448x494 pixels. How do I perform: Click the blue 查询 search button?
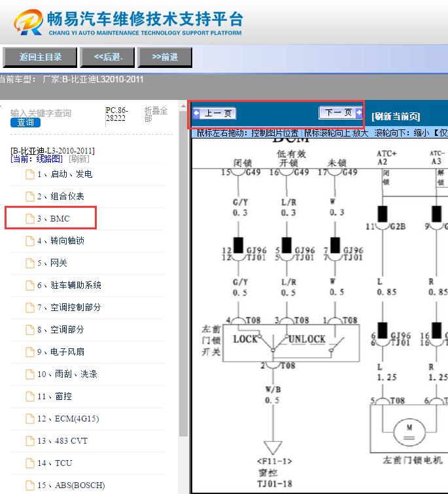[26, 122]
